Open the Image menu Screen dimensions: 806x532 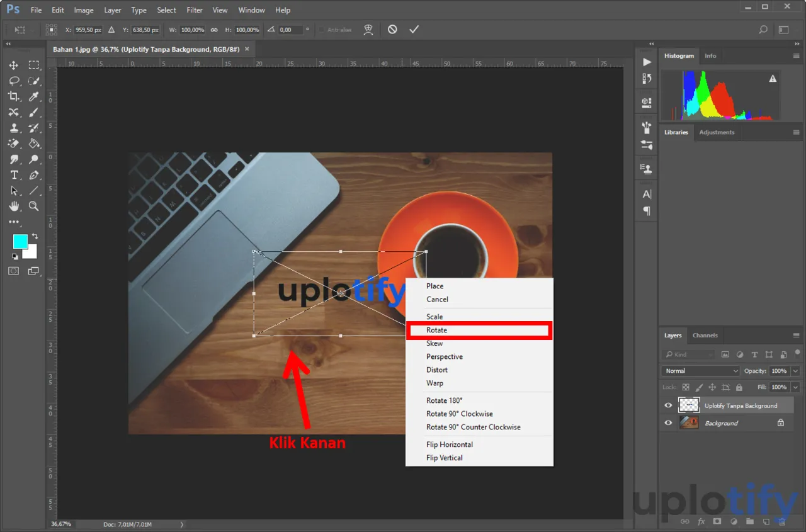(x=84, y=10)
